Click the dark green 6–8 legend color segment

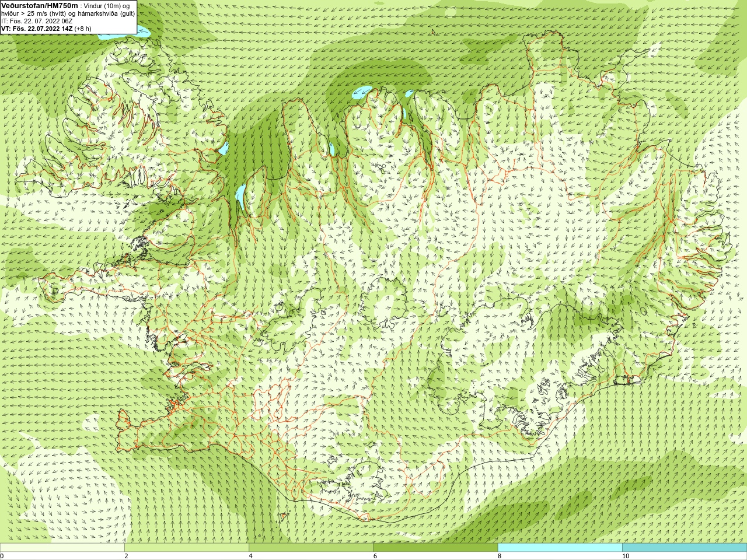pyautogui.click(x=435, y=548)
